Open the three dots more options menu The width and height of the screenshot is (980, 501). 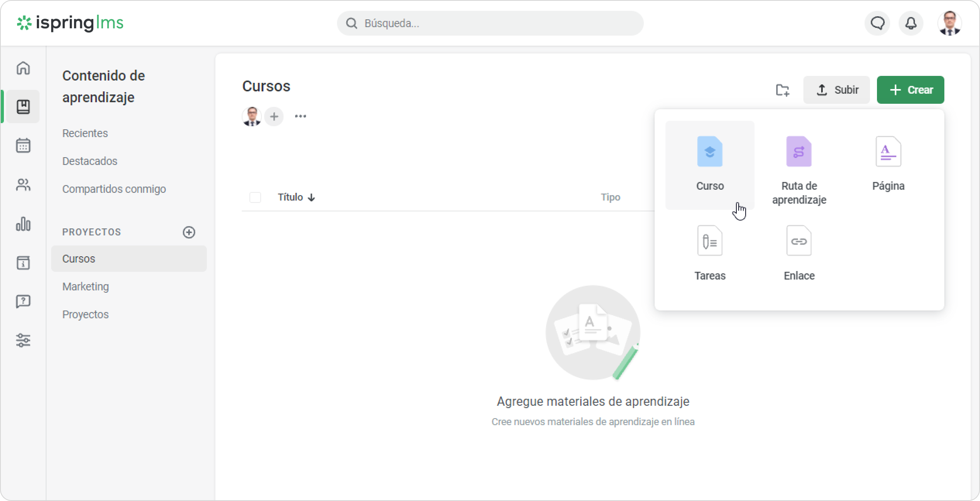pyautogui.click(x=300, y=116)
